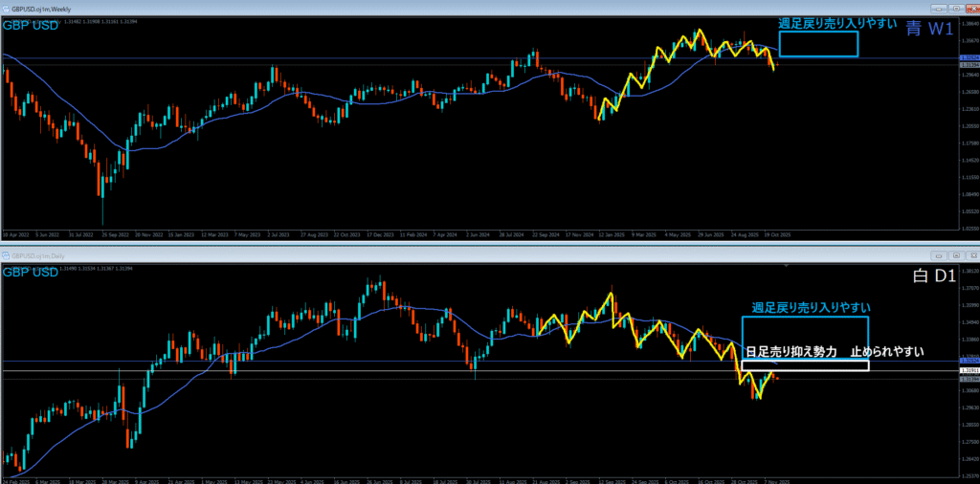Activate the GBPUSD Daily window title bar
Screen dimensions: 980x484
pyautogui.click(x=479, y=256)
